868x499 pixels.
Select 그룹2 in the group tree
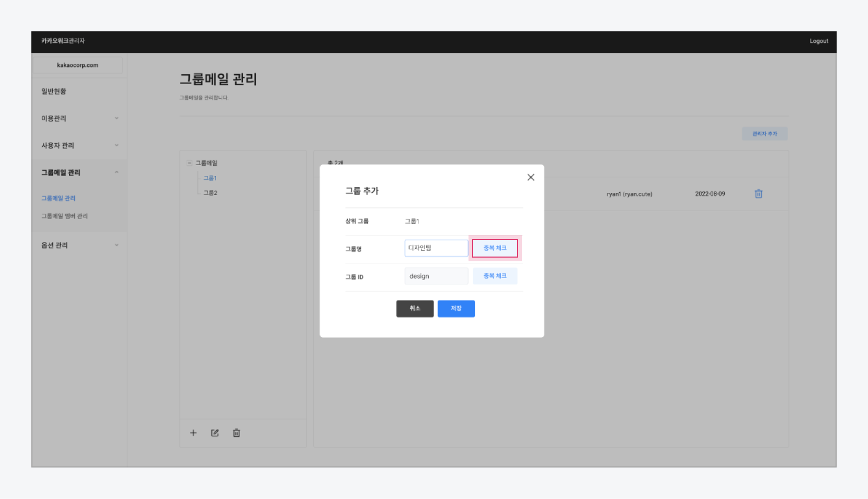[x=210, y=193]
